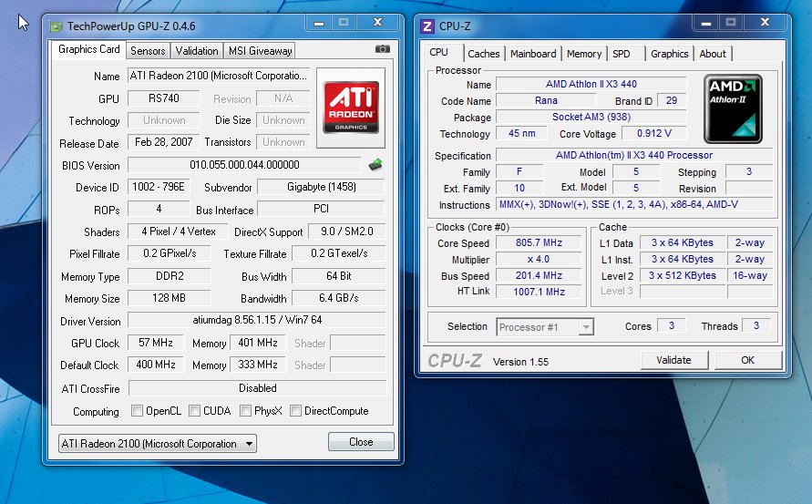This screenshot has width=812, height=504.
Task: Close the GPU-Z window from title bar
Action: tap(378, 23)
